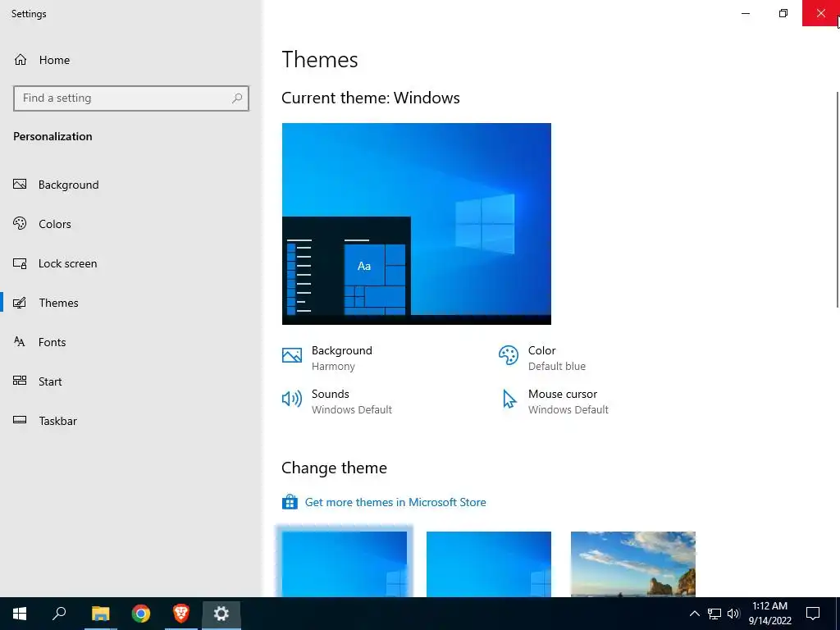840x630 pixels.
Task: Click the Microsoft Store bag icon
Action: 290,502
